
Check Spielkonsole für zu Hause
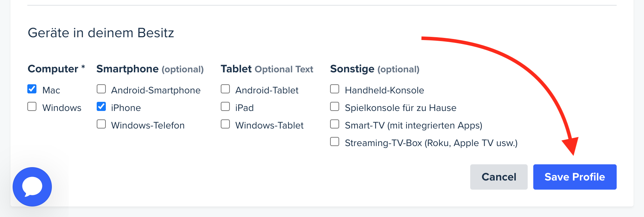tap(335, 107)
